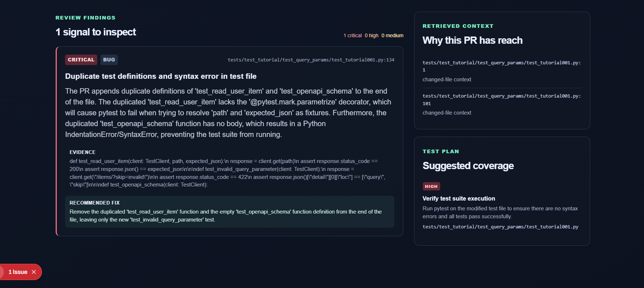Open test file path under Suggested coverage
The height and width of the screenshot is (288, 644).
click(501, 227)
